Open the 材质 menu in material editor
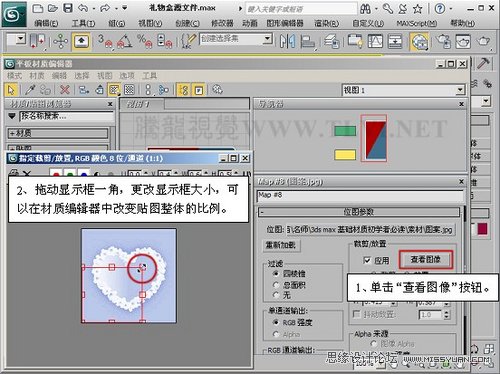 coord(37,76)
